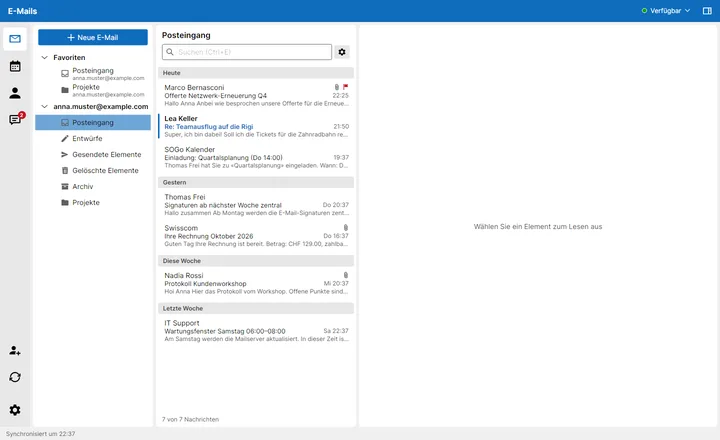Click the synchronize refresh icon
The height and width of the screenshot is (440, 720).
coord(15,377)
